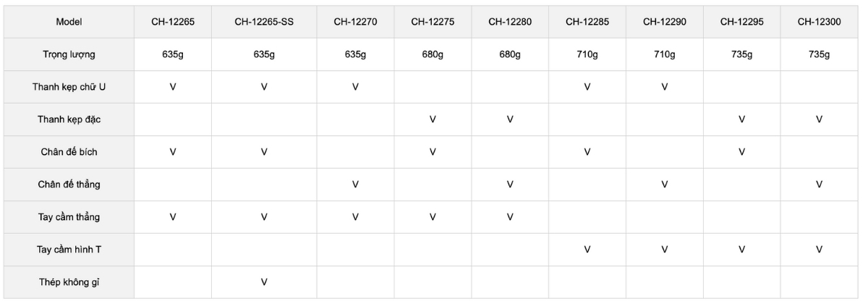Viewport: 868px width, 304px height.
Task: Click the Thanh kẹp đặc mark for CH-12300
Action: point(818,119)
